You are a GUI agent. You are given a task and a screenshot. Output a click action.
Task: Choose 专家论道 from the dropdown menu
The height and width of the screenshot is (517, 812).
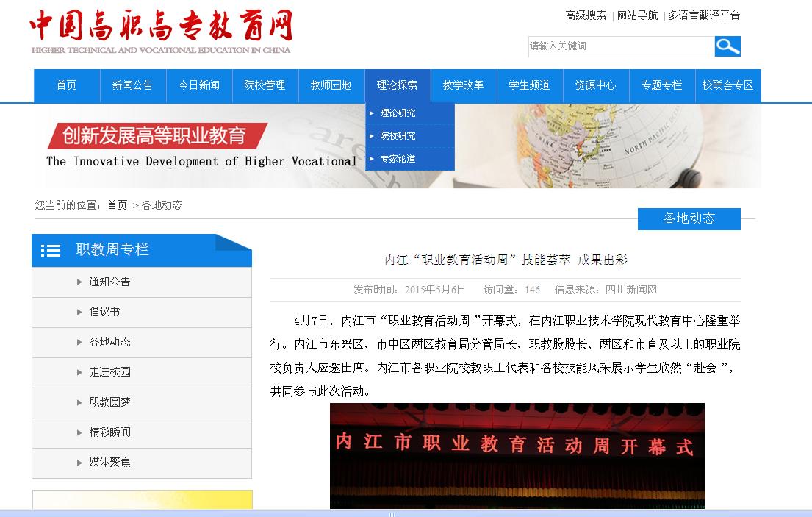[x=409, y=159]
